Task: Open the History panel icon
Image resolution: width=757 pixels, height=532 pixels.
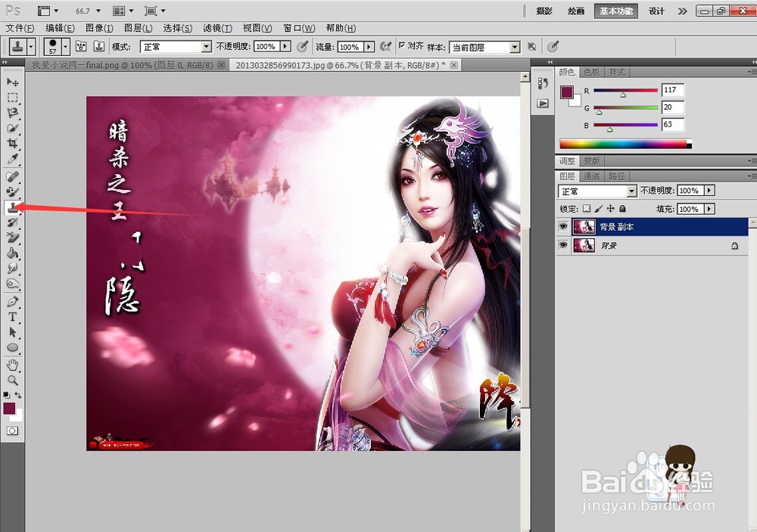Action: tap(543, 83)
